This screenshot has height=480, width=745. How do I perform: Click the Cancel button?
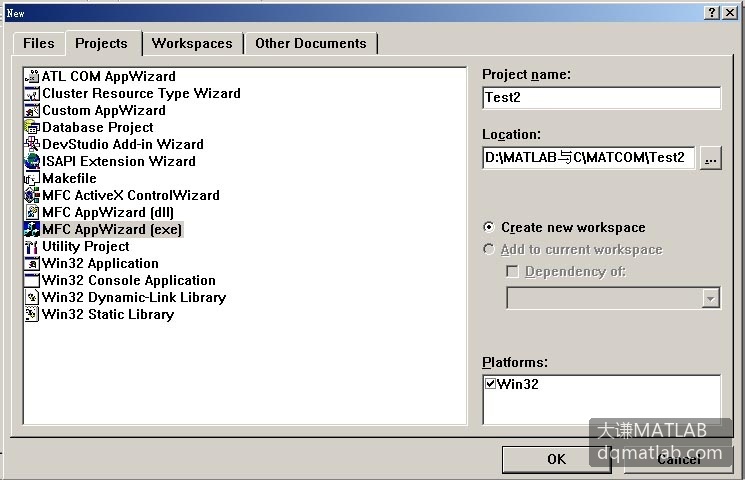click(678, 460)
